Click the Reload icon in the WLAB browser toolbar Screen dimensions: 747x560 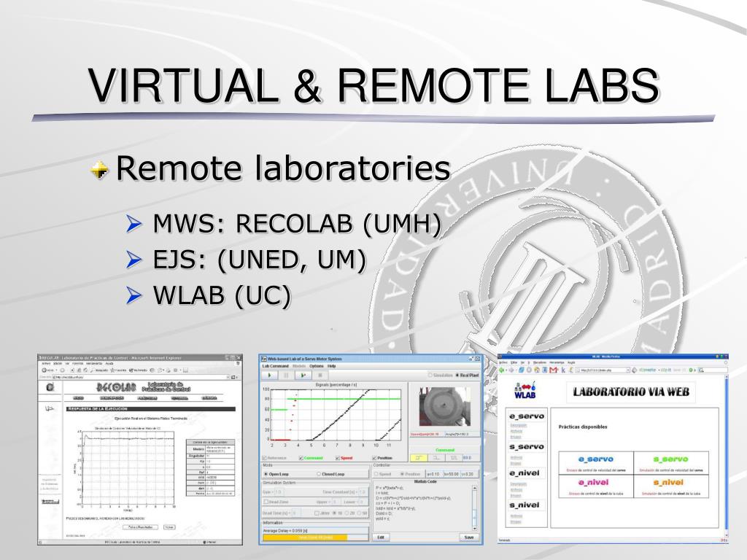click(x=521, y=370)
